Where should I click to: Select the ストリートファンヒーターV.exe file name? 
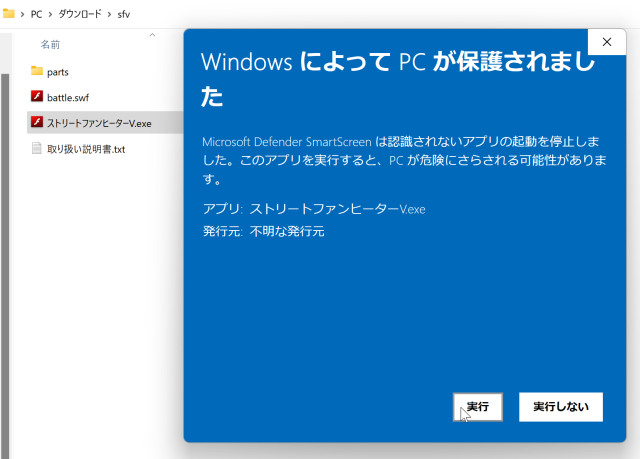pyautogui.click(x=99, y=123)
